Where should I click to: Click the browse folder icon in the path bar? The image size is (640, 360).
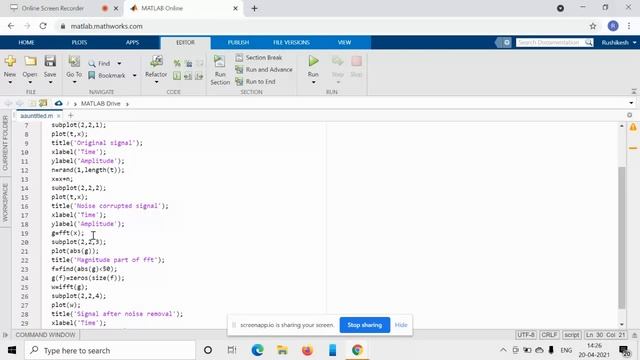click(x=43, y=103)
